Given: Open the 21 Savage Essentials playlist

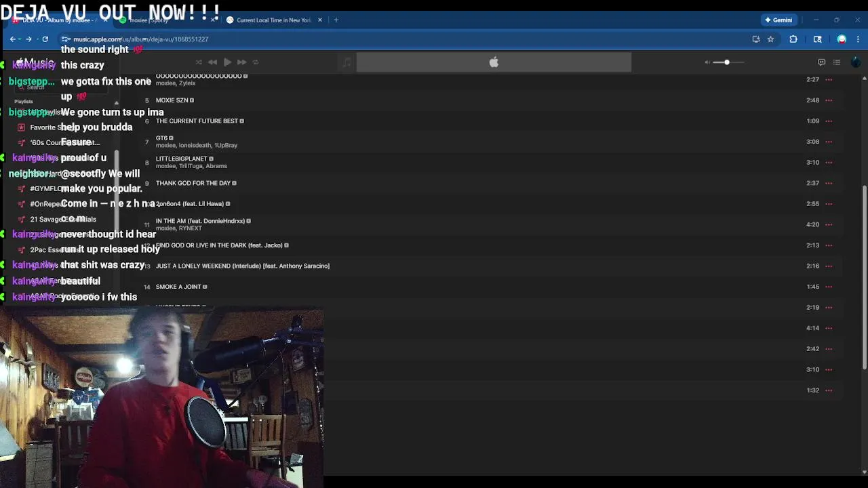Looking at the screenshot, I should pos(63,220).
